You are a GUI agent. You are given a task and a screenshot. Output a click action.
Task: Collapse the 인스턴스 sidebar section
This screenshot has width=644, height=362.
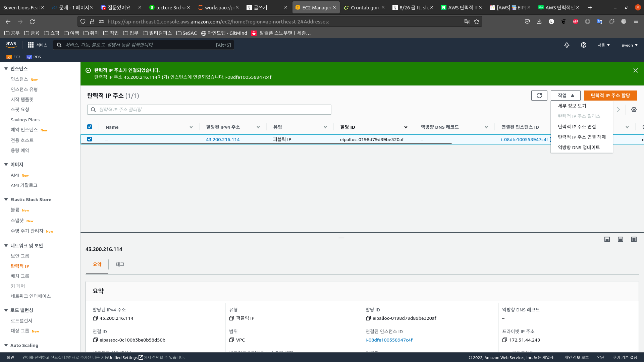pos(6,69)
